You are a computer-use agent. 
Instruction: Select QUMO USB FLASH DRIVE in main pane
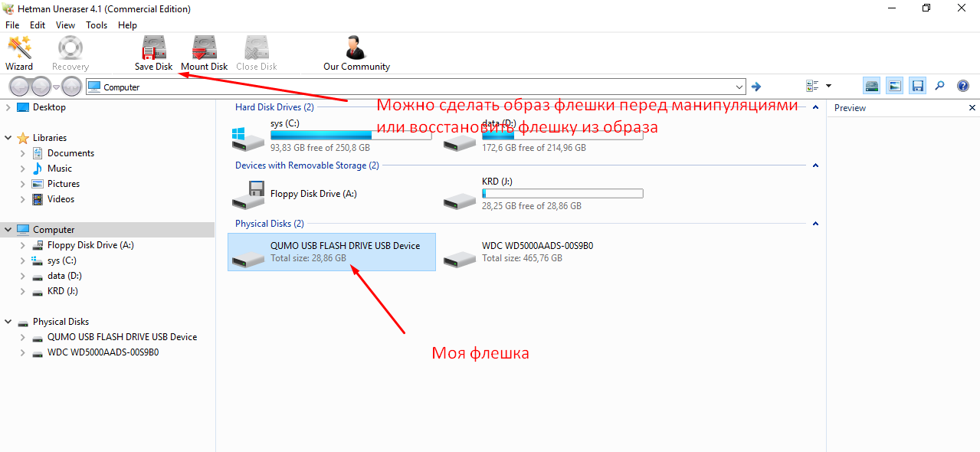pyautogui.click(x=332, y=252)
